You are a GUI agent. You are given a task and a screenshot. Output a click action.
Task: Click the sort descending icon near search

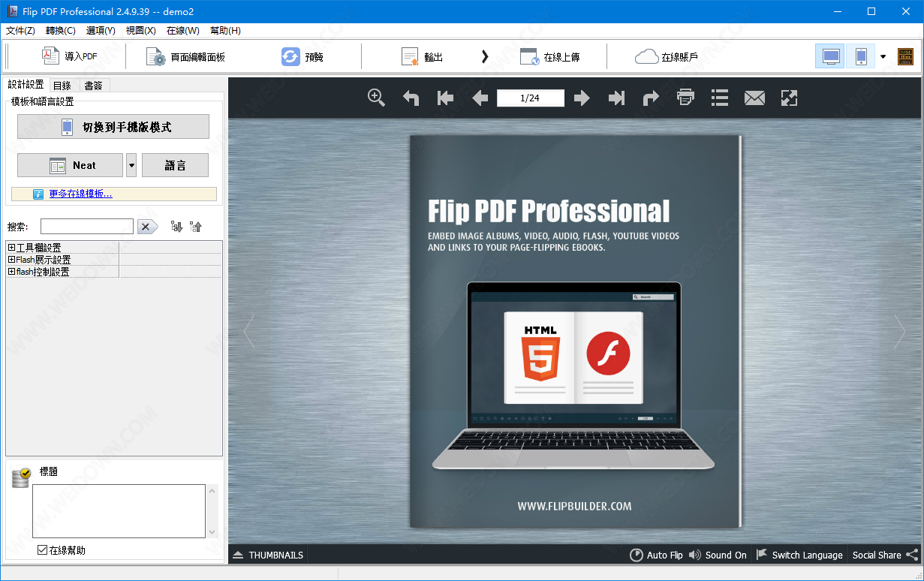[176, 227]
